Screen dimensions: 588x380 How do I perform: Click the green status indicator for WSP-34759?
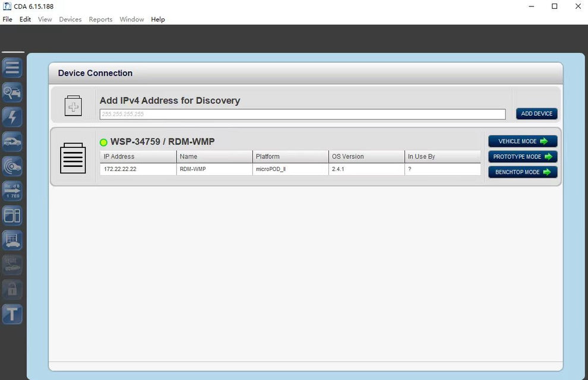click(103, 142)
